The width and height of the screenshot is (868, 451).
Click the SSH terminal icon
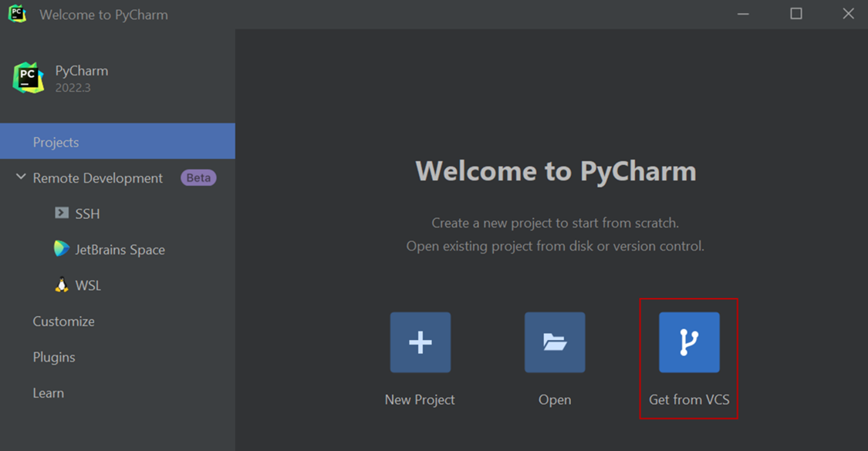coord(62,213)
